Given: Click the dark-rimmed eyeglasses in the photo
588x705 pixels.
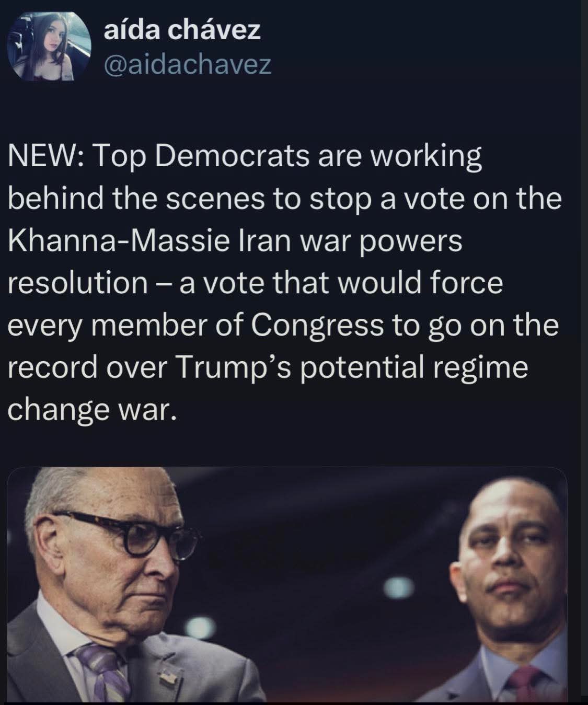Looking at the screenshot, I should tap(125, 534).
